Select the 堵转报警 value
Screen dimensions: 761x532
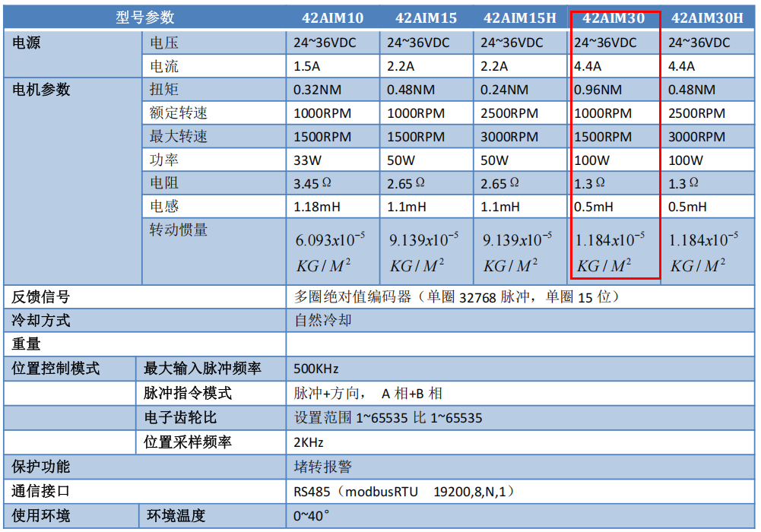coord(323,467)
